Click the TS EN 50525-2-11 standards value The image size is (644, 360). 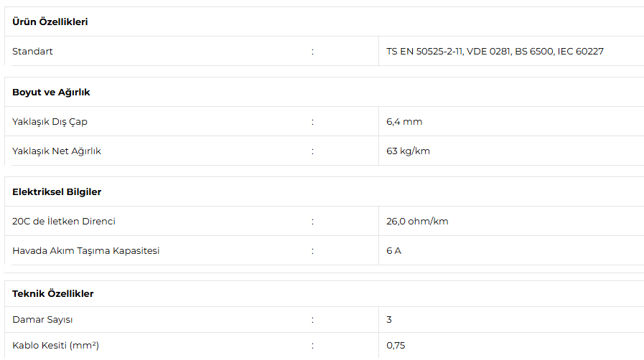point(495,51)
